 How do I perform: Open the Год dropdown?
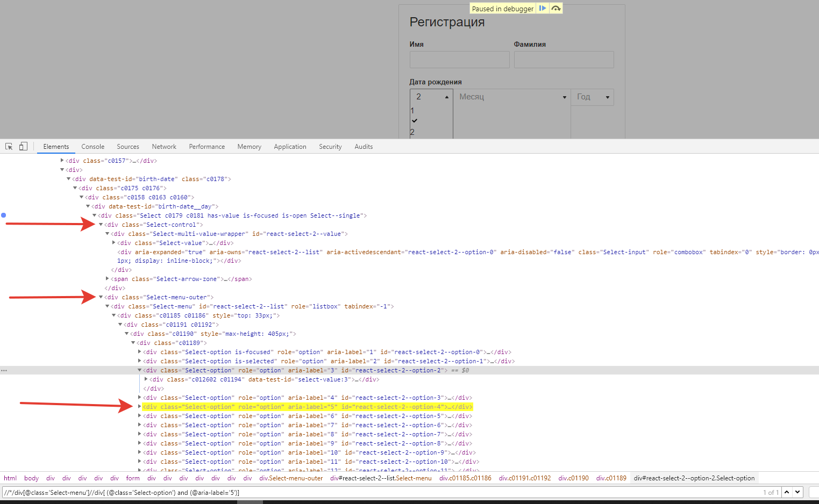pos(592,97)
